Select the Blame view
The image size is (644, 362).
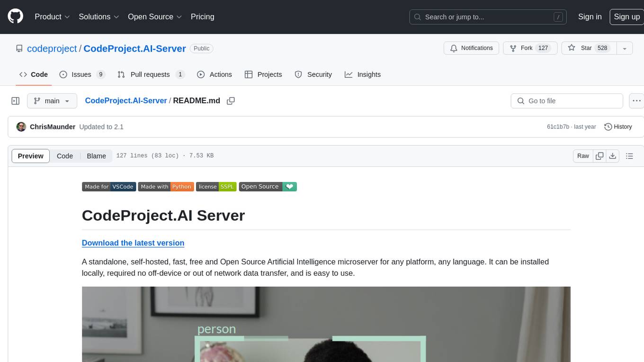(96, 156)
